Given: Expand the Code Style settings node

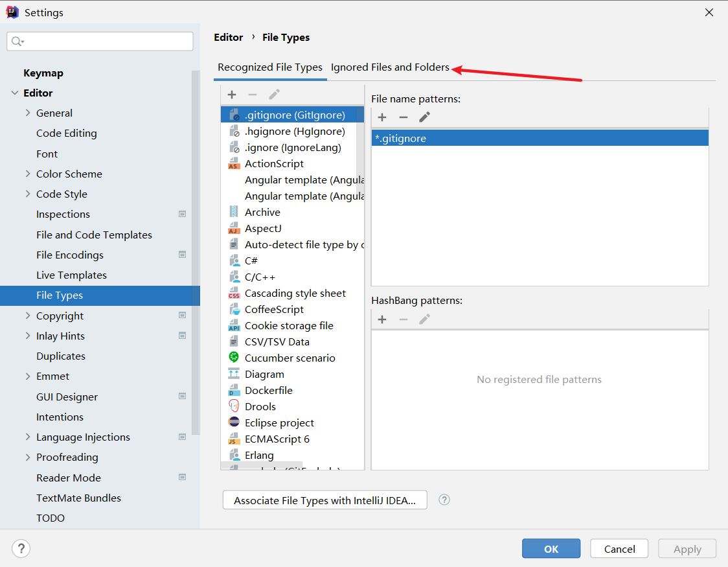Looking at the screenshot, I should pyautogui.click(x=28, y=194).
